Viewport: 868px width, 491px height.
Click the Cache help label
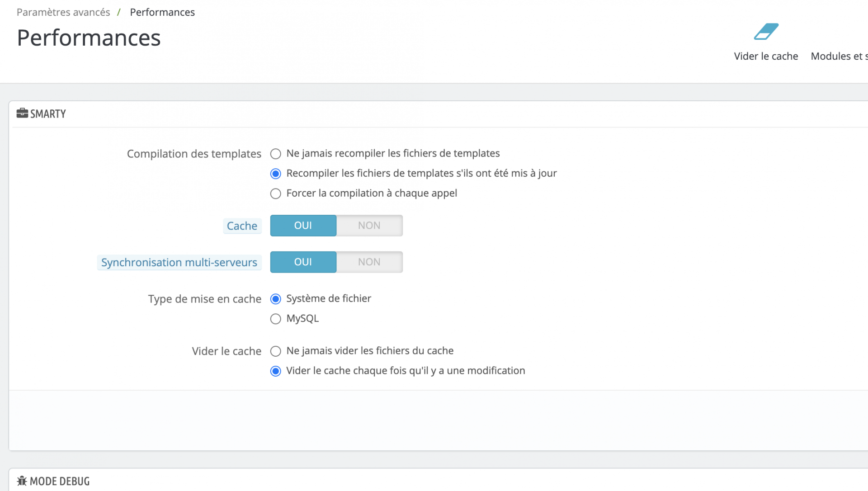click(242, 226)
